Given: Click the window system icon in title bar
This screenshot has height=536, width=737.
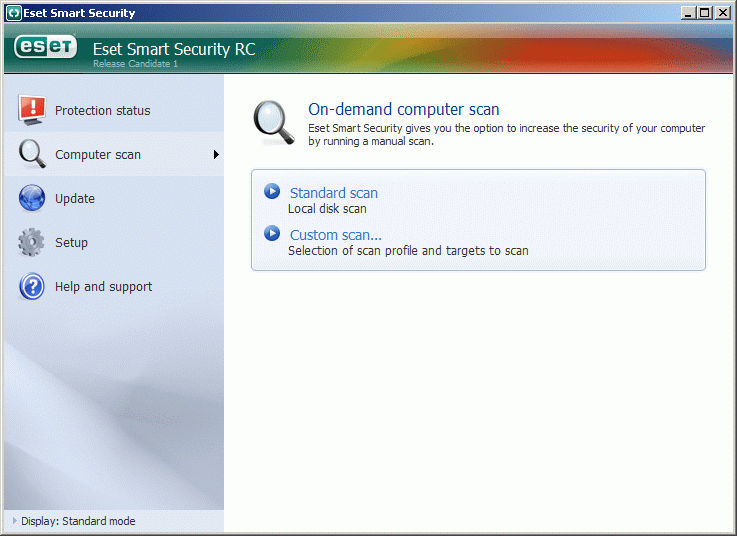Looking at the screenshot, I should 14,13.
